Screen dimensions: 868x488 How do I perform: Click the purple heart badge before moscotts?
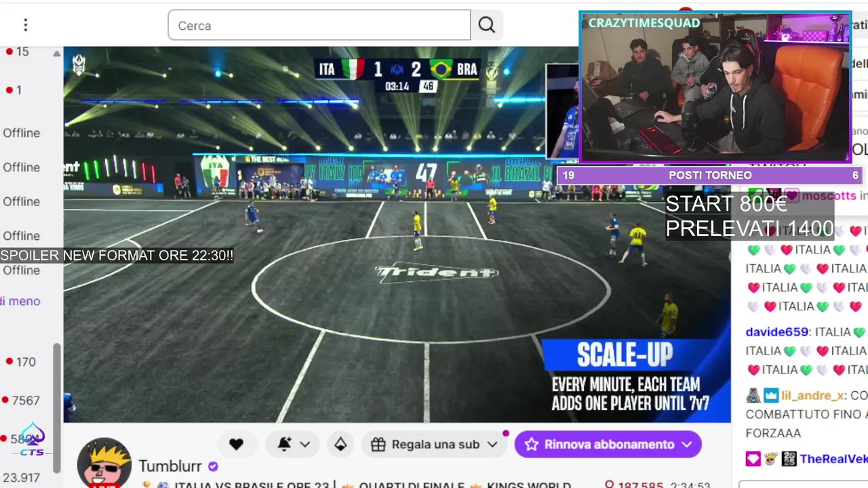(x=791, y=196)
